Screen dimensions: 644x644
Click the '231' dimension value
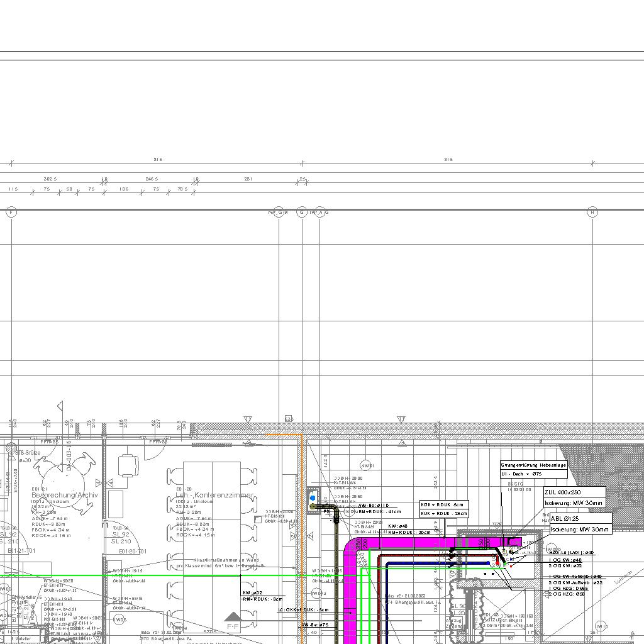coord(248,179)
